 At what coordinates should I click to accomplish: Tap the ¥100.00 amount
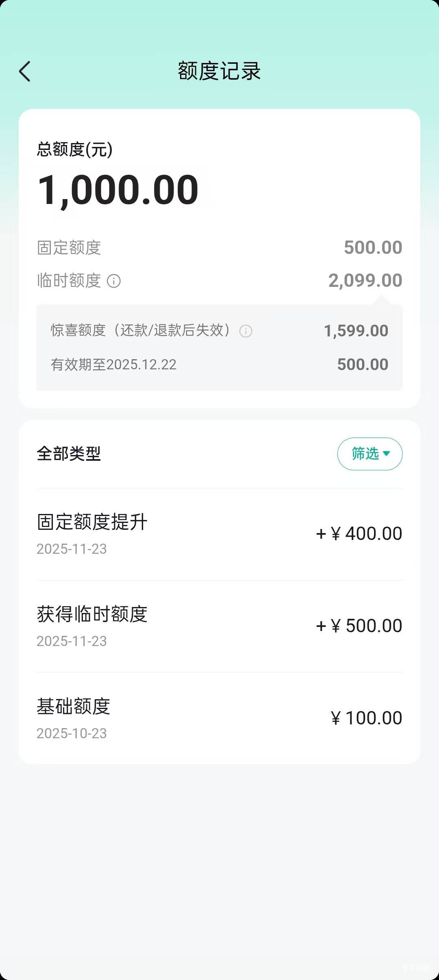(x=366, y=718)
